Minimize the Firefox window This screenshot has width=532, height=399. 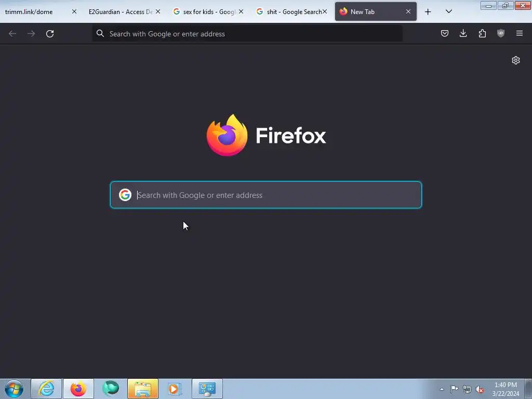(488, 5)
